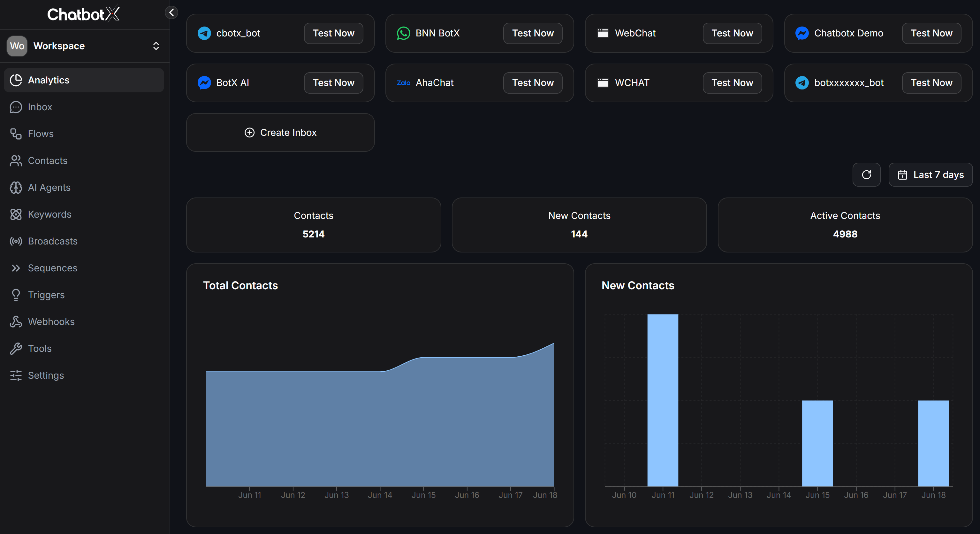Open Broadcasts from the sidebar
The image size is (980, 534).
tap(84, 241)
